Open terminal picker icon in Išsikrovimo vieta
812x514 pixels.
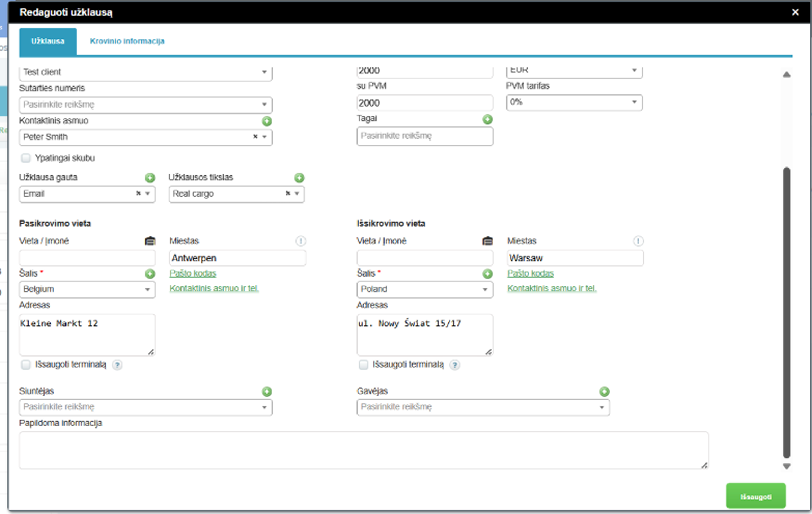pos(487,241)
